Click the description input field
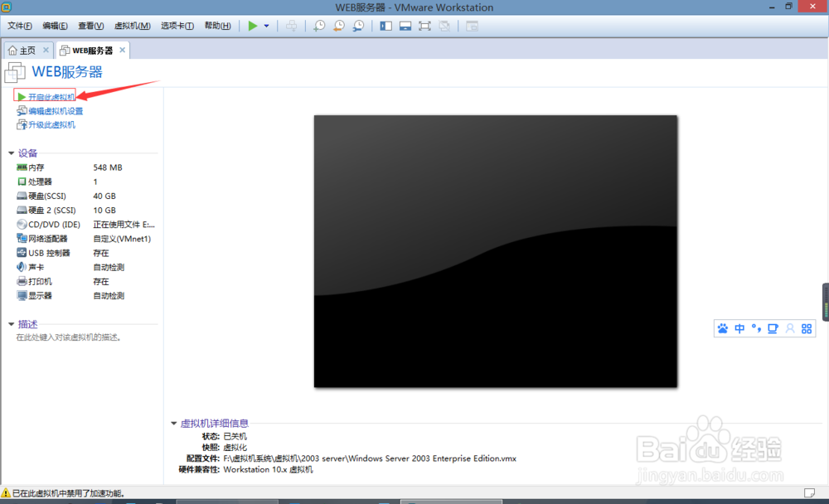Screen dimensions: 829x504 (69, 337)
